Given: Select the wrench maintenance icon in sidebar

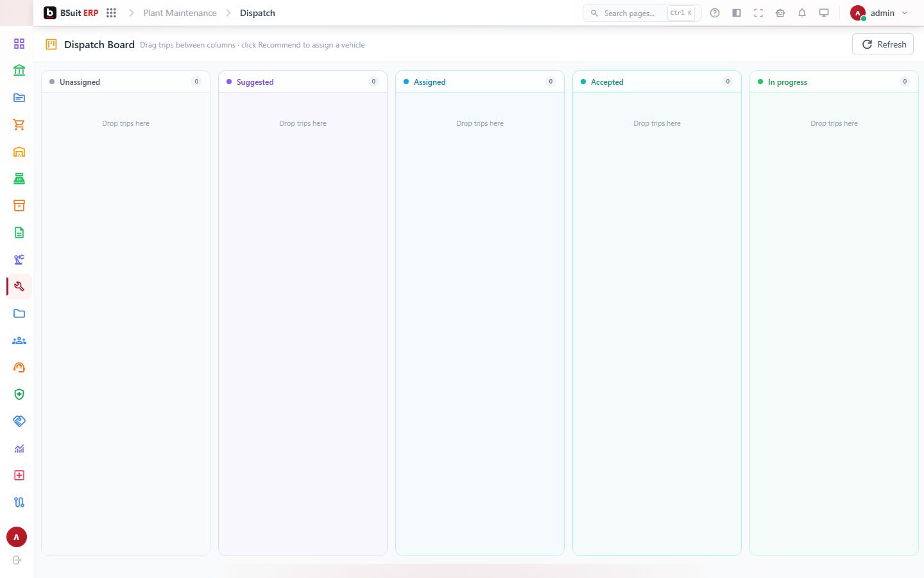Looking at the screenshot, I should (x=19, y=286).
